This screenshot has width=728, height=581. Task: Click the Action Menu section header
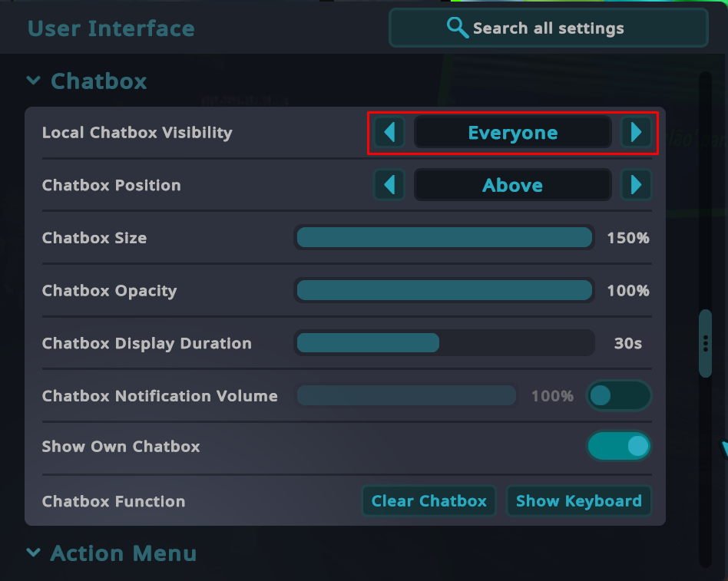coord(123,553)
